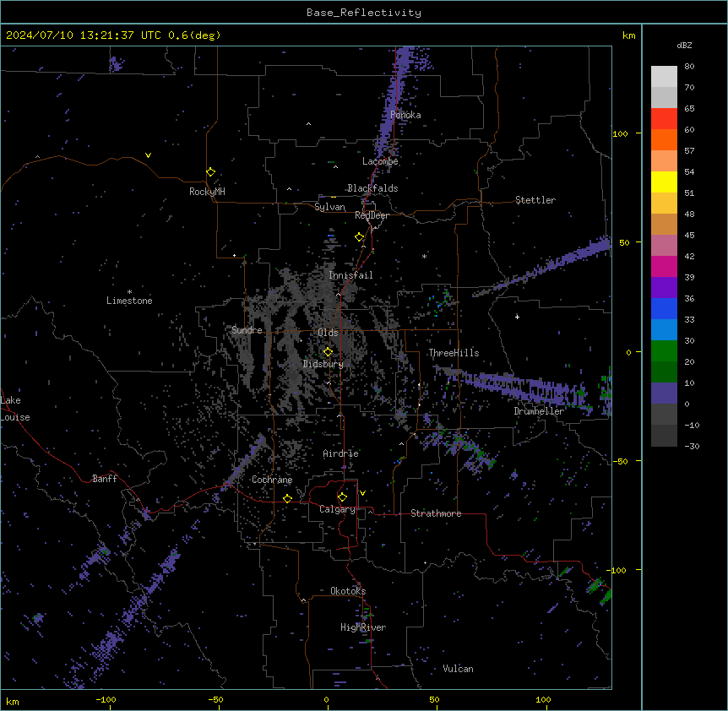
Task: Select the orange 57-60 dBZ legend swatch
Action: [x=664, y=139]
